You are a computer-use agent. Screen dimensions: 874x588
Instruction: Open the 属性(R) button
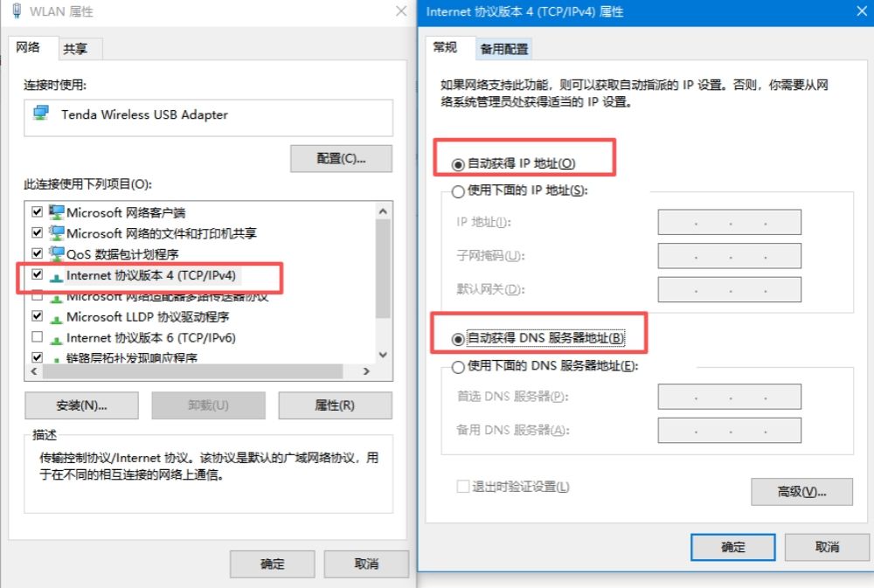pos(335,405)
